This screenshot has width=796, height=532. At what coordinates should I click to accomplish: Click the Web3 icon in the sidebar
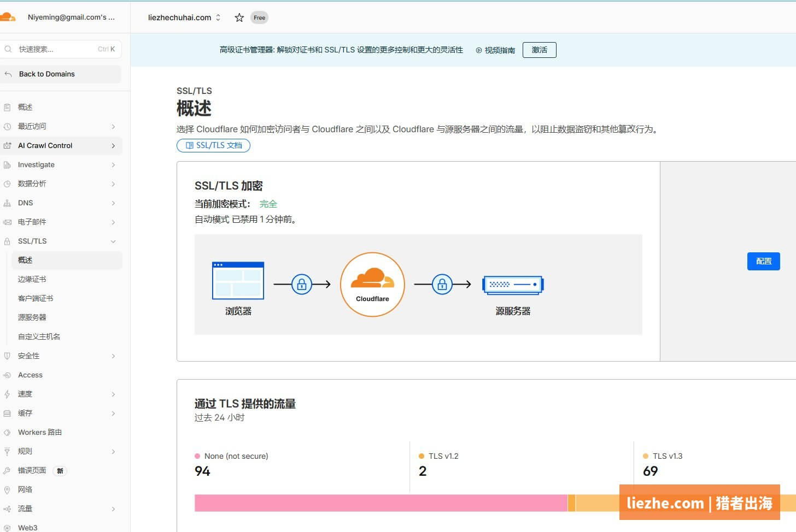(7, 528)
